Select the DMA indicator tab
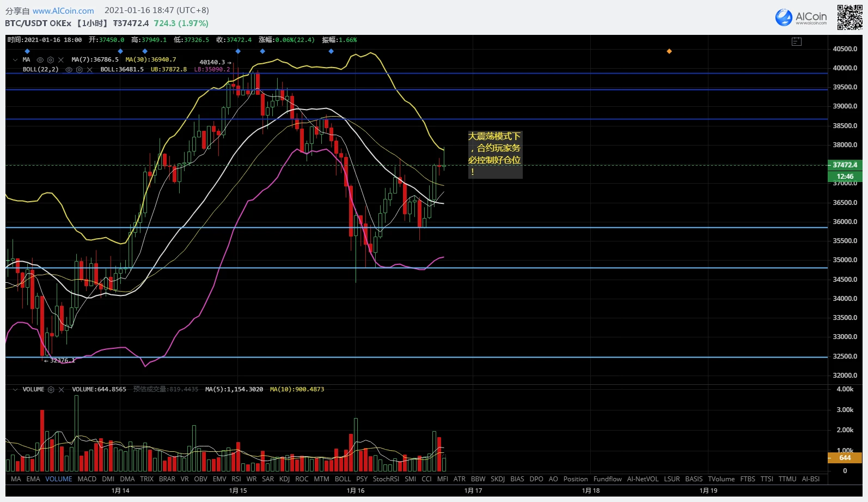Viewport: 868px width, 502px height. point(127,479)
